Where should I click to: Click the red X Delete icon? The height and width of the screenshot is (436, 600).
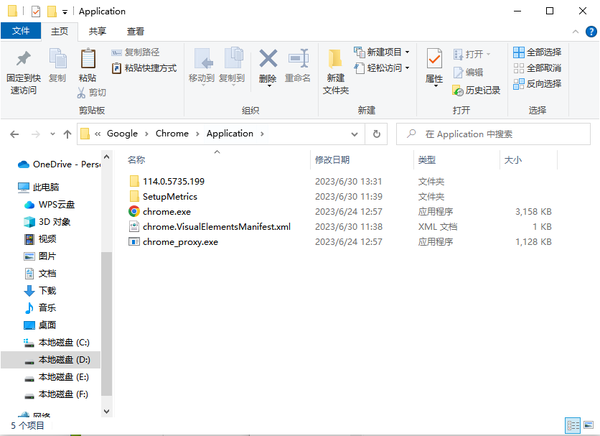coord(268,59)
